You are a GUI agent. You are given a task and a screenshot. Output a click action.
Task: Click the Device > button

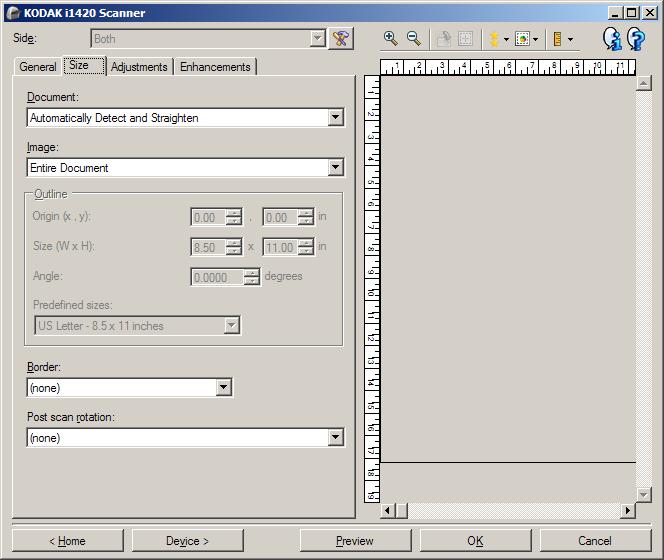187,541
